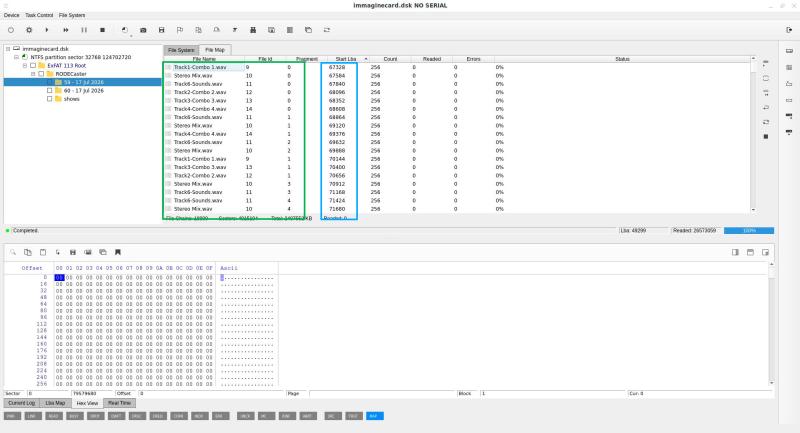Screen dimensions: 800x433
Task: Click the bookmark icon in hex toolbar
Action: 118,252
